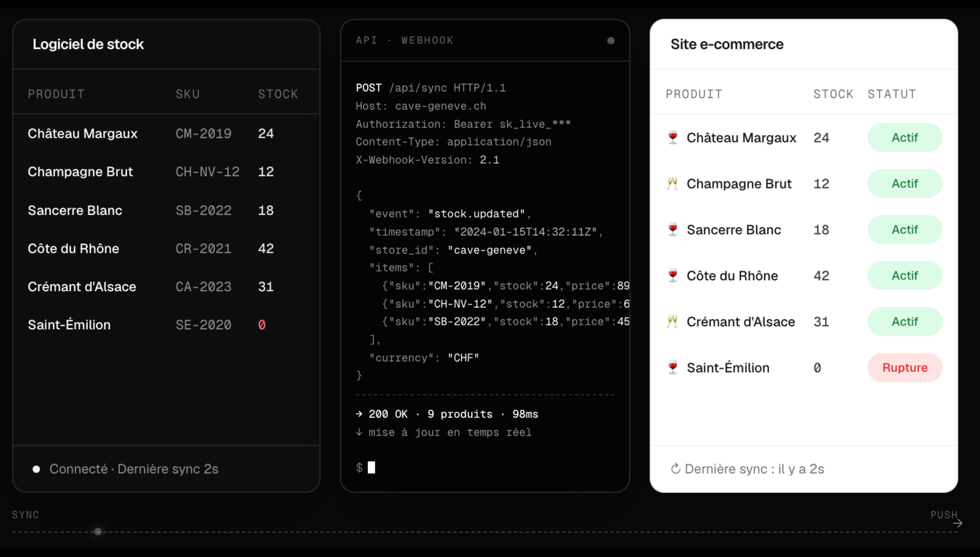Click the SKU column header
Screen dimensions: 980x557
click(188, 94)
